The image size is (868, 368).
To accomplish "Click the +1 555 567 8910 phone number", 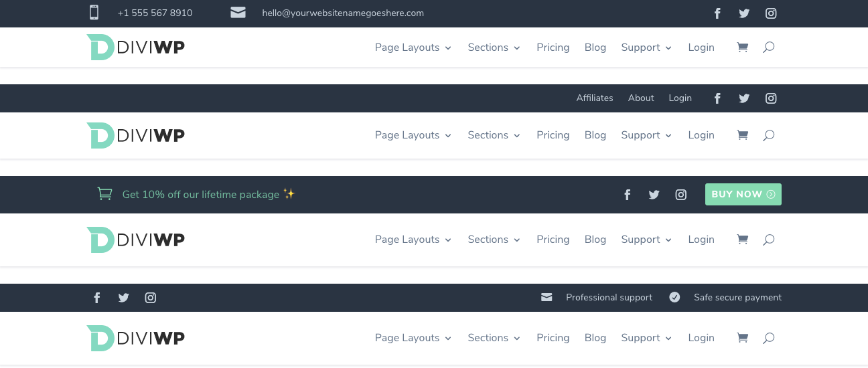I will tap(155, 13).
